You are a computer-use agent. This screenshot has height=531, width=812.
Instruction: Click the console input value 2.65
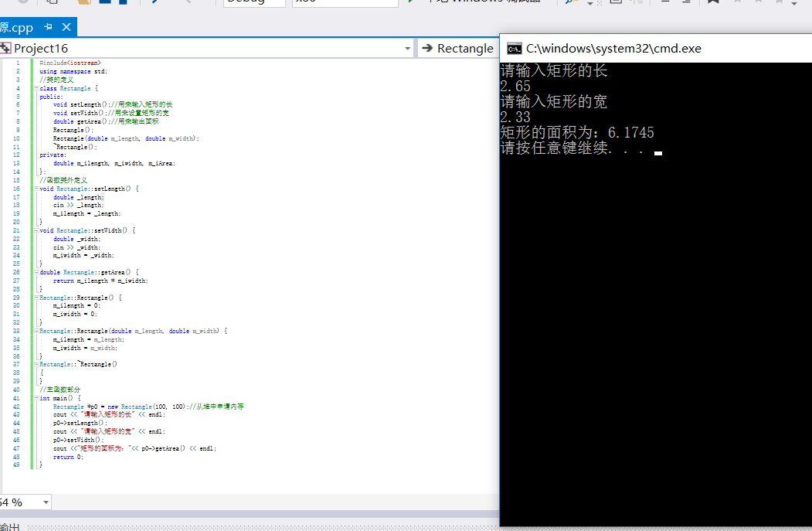click(515, 87)
